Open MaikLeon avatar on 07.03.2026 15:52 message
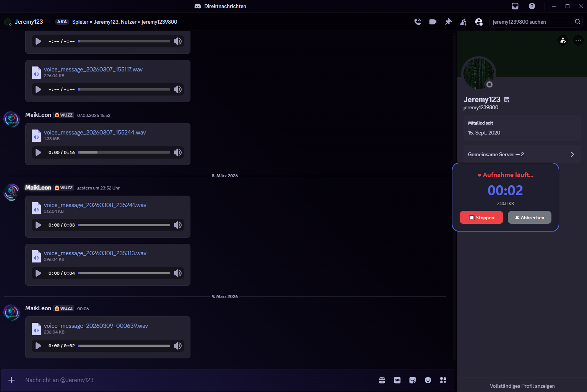 tap(11, 119)
